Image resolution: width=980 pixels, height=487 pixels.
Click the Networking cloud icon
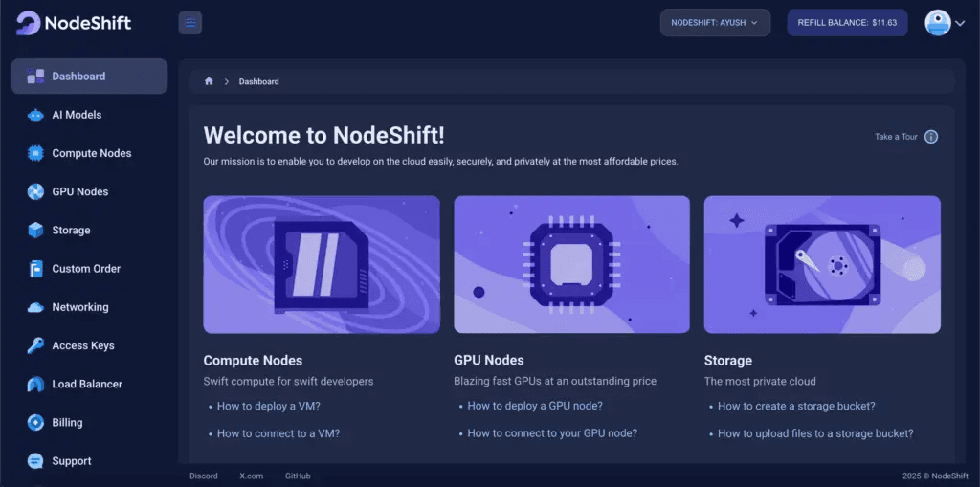[35, 307]
